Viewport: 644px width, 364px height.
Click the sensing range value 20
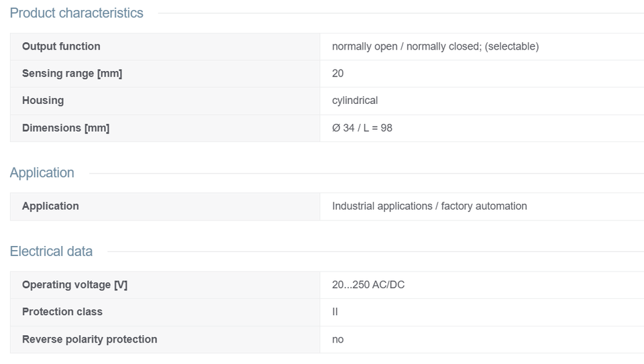[x=337, y=74]
